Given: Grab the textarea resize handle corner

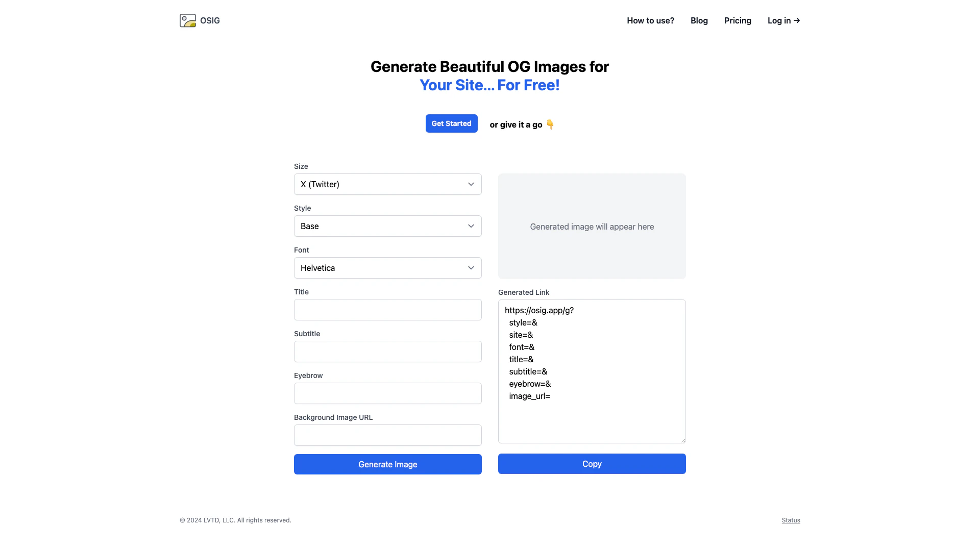Looking at the screenshot, I should click(683, 440).
